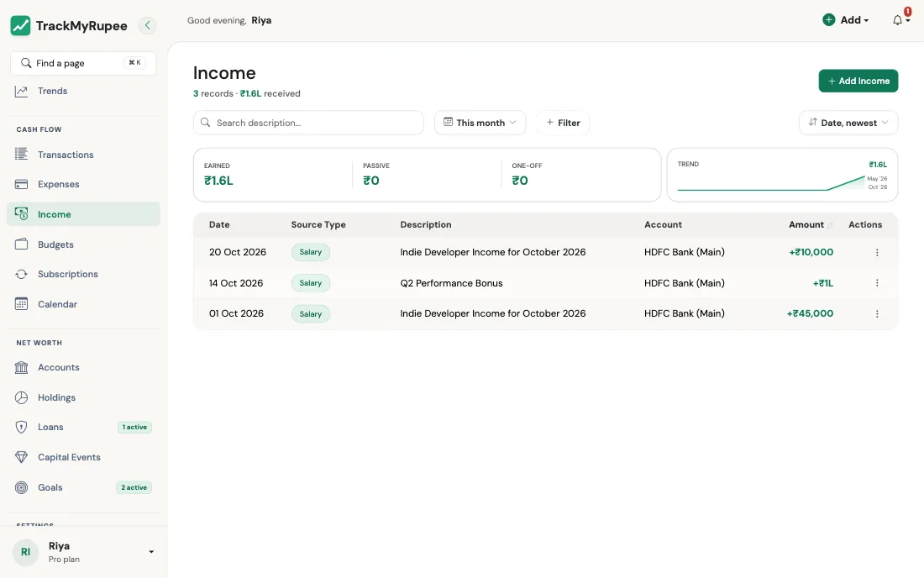Click the Trends chart icon in sidebar
Screen dimensions: 924x578
point(21,91)
